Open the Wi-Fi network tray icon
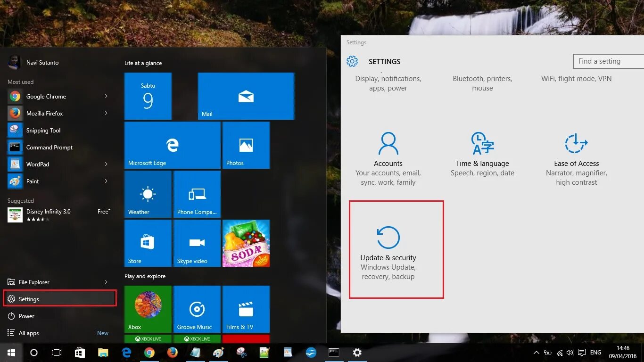This screenshot has height=362, width=644. 559,353
